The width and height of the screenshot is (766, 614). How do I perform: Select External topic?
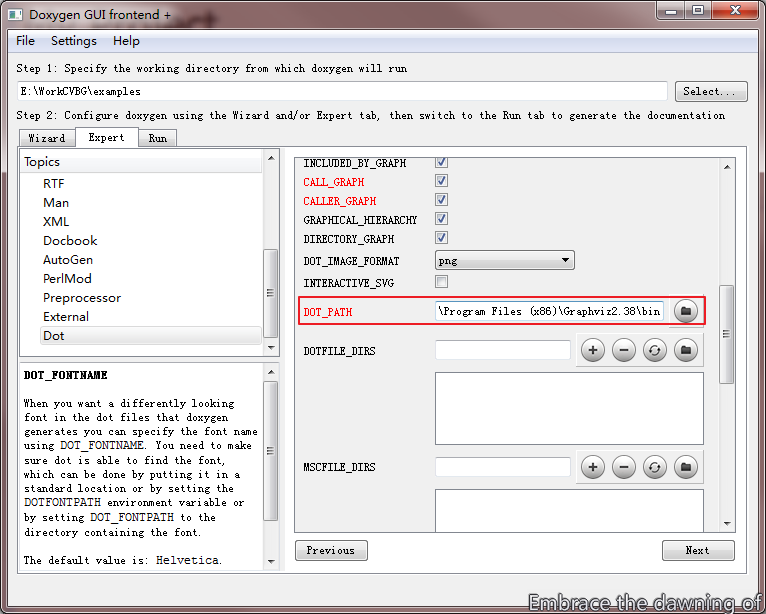click(66, 317)
